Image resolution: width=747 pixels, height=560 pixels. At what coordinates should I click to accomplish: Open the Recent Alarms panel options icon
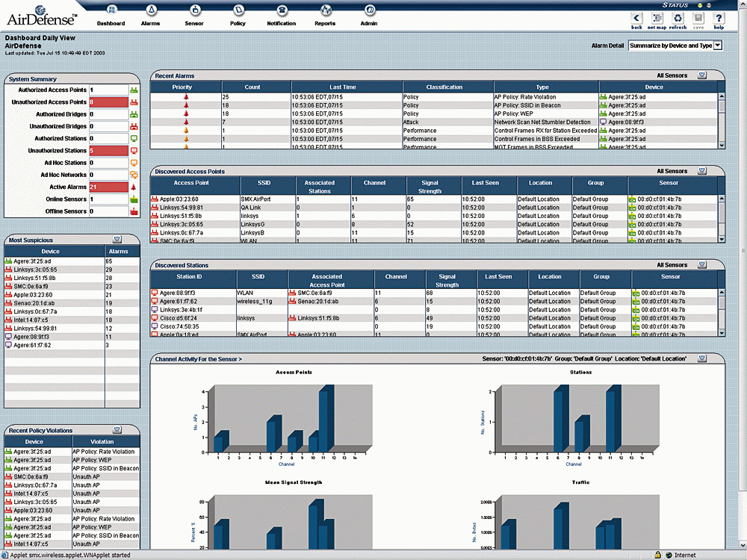pyautogui.click(x=701, y=75)
